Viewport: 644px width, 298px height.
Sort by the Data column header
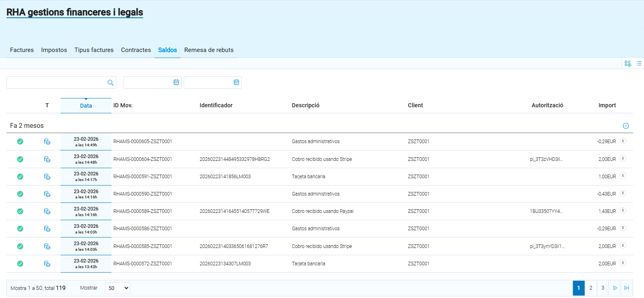coord(86,106)
